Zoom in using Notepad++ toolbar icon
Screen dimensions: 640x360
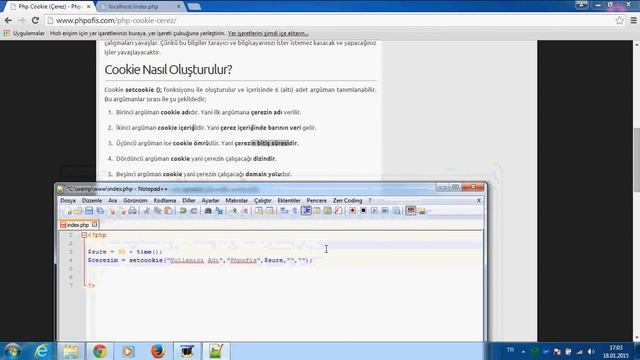[x=234, y=211]
